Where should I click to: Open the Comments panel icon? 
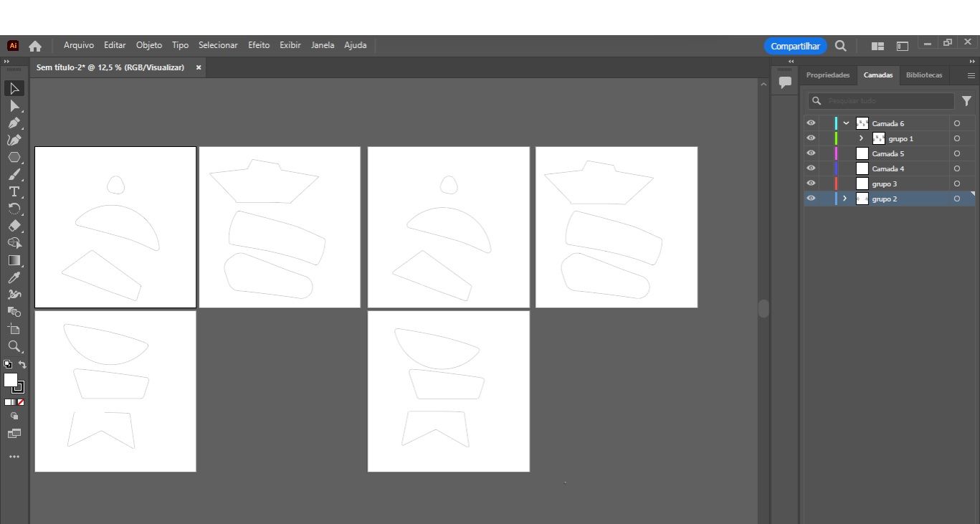click(x=785, y=82)
